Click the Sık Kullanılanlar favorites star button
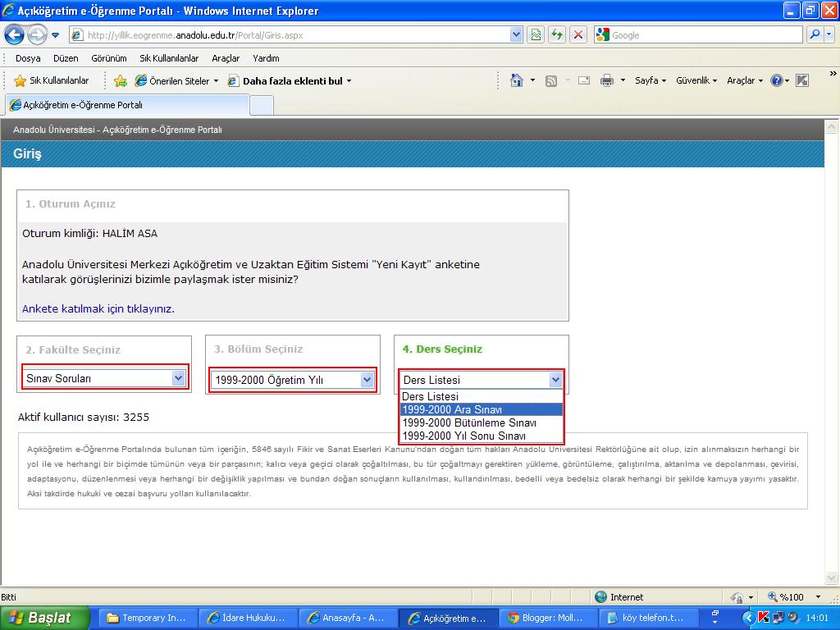The width and height of the screenshot is (840, 630). [x=52, y=81]
